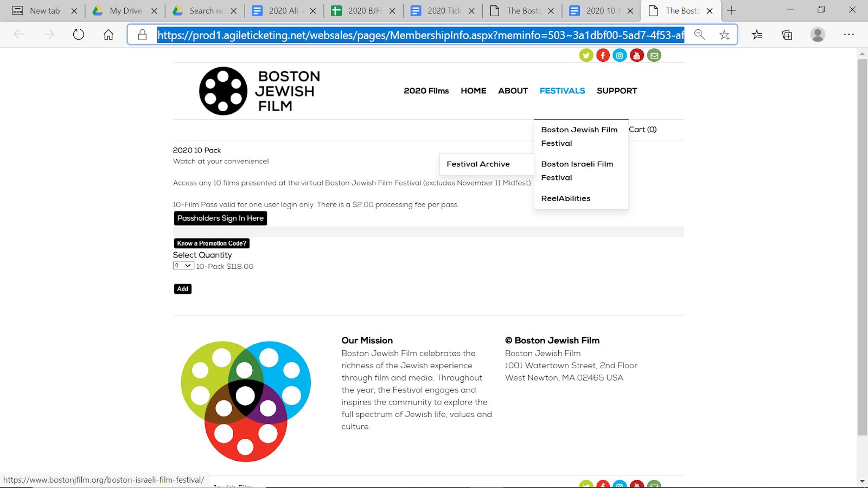Click the "West Newton, MA 02465 USA" line
The height and width of the screenshot is (488, 868).
point(564,378)
